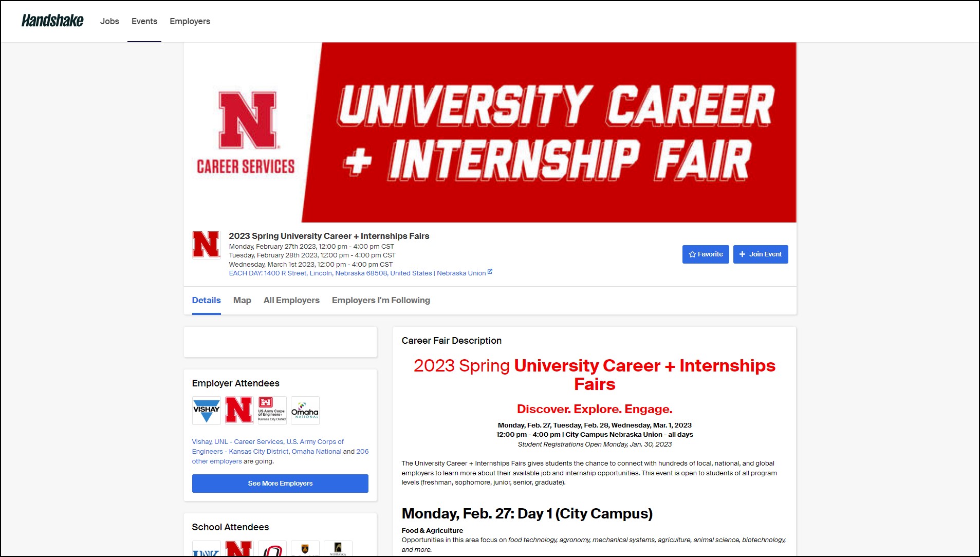Viewport: 980px width, 557px height.
Task: Switch to the Map tab
Action: [x=242, y=300]
